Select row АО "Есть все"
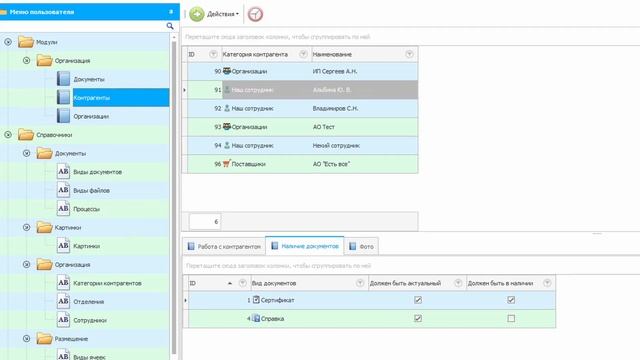 click(x=302, y=164)
